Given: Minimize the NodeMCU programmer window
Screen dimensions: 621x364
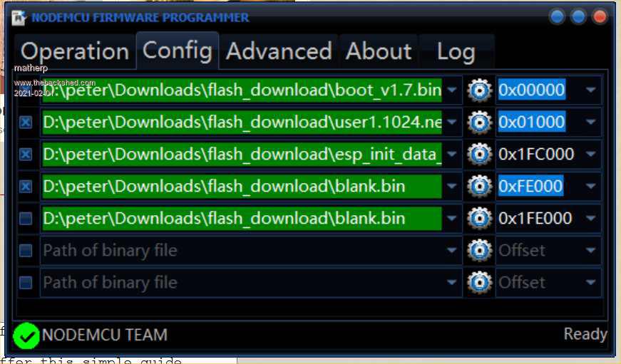Looking at the screenshot, I should 557,17.
